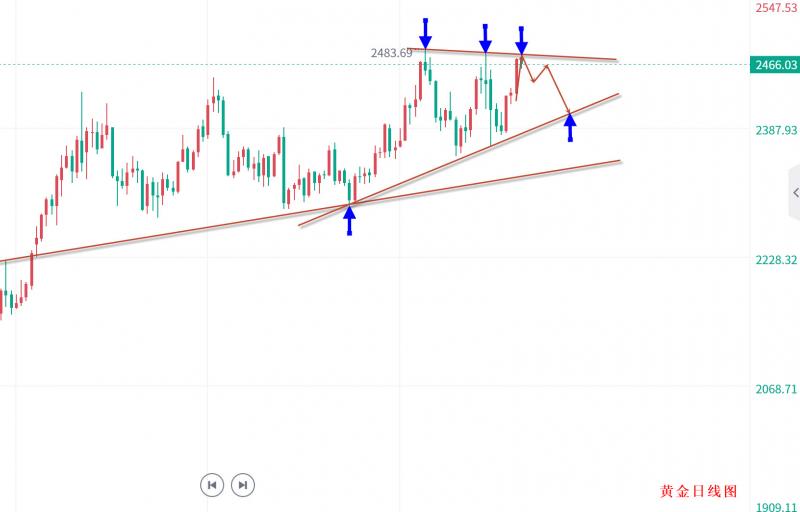Click the green 2466.03 current price tag

tap(775, 65)
